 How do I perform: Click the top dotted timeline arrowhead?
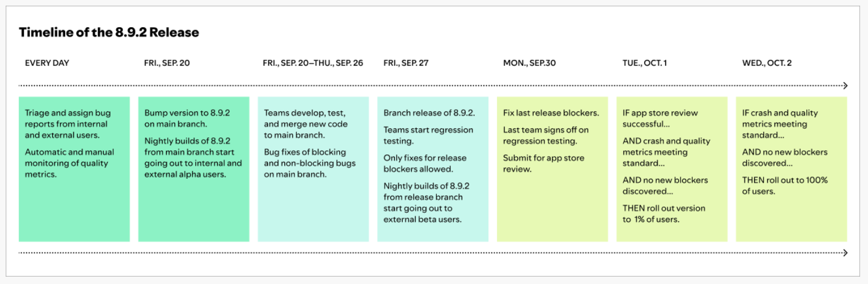(845, 85)
